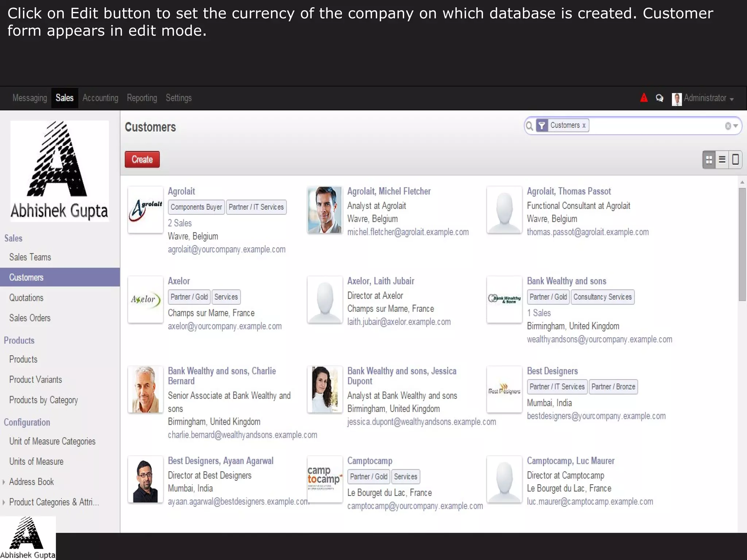Open the Settings top menu
Viewport: 747px width, 560px height.
tap(178, 98)
